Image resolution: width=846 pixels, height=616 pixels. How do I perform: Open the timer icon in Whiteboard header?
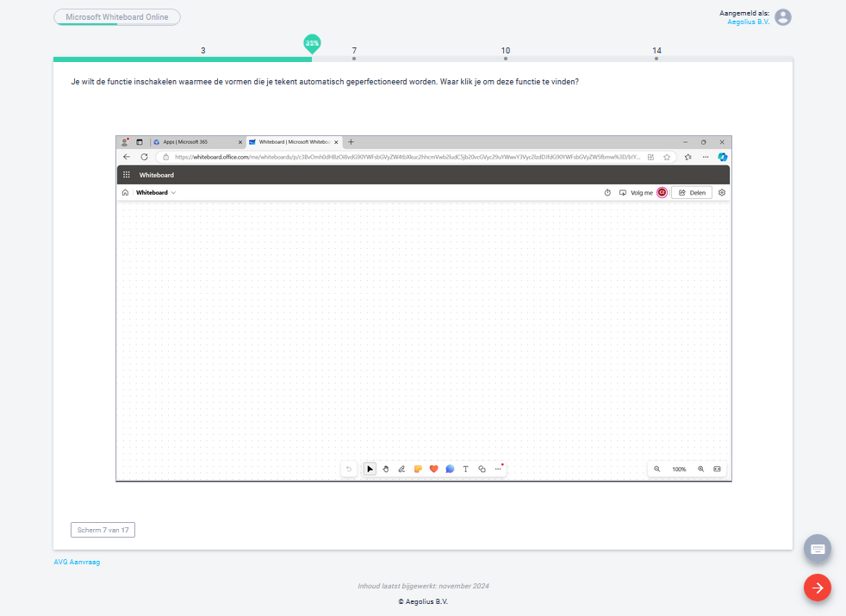[x=607, y=193]
